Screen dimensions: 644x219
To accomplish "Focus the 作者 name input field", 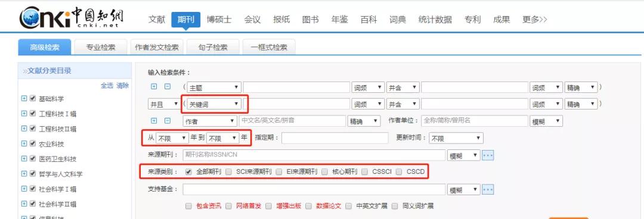I will (292, 121).
